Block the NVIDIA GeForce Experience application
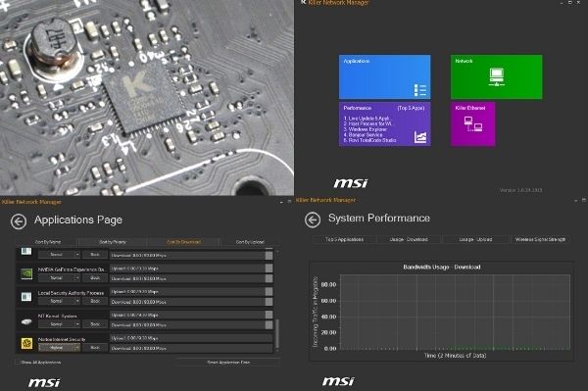588x391 pixels. [95, 278]
